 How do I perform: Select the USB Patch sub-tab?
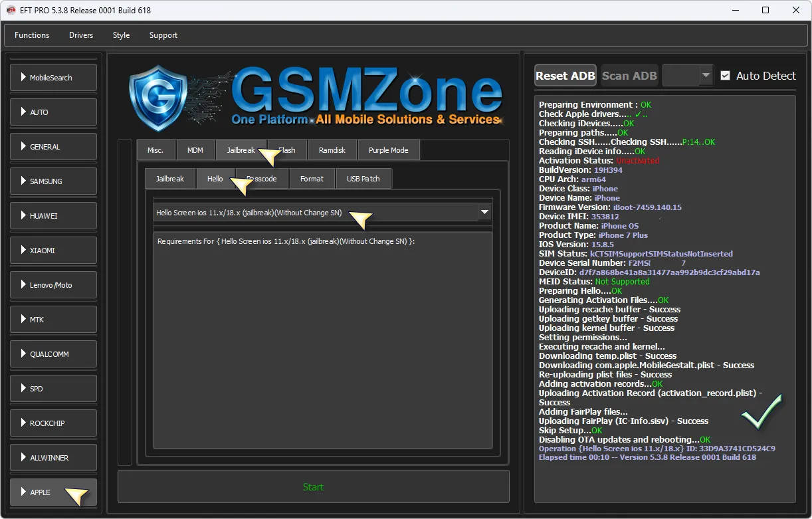click(x=363, y=179)
